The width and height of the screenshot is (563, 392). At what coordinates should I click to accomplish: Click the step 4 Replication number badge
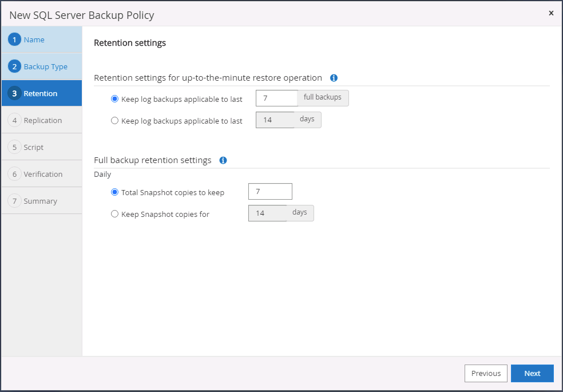tap(14, 120)
